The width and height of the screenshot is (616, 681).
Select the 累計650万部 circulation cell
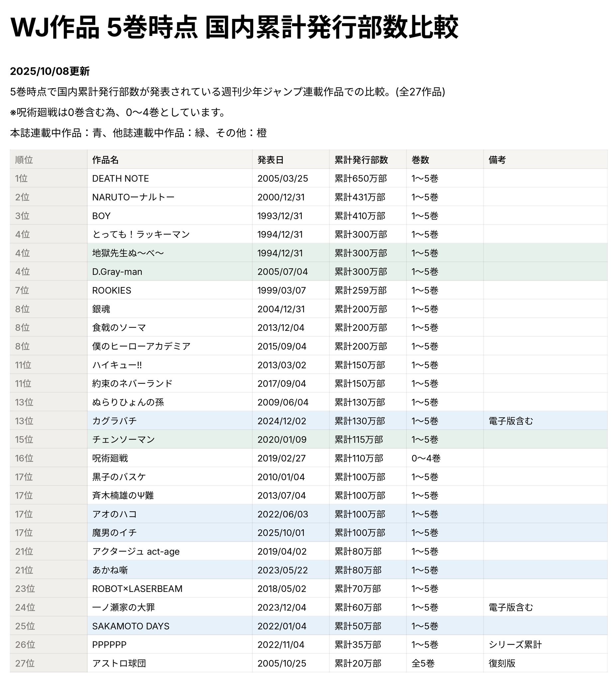click(360, 178)
